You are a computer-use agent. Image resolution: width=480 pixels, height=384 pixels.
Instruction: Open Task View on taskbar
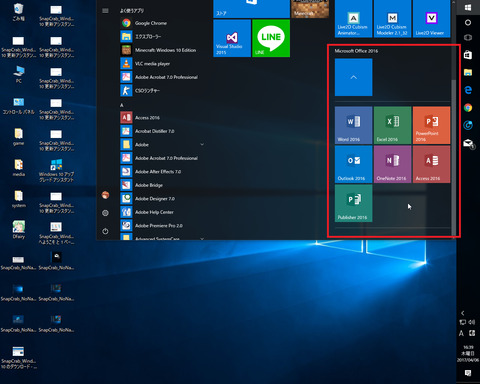pyautogui.click(x=468, y=37)
